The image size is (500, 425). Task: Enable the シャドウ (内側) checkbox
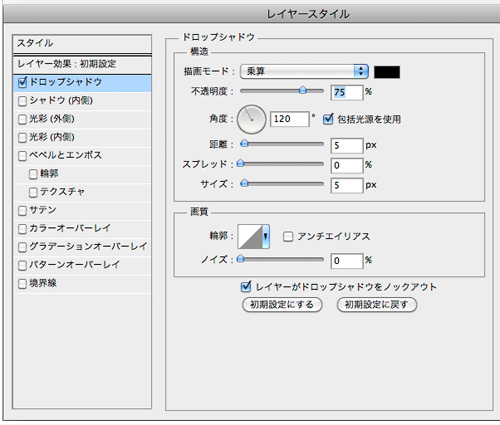tap(22, 101)
